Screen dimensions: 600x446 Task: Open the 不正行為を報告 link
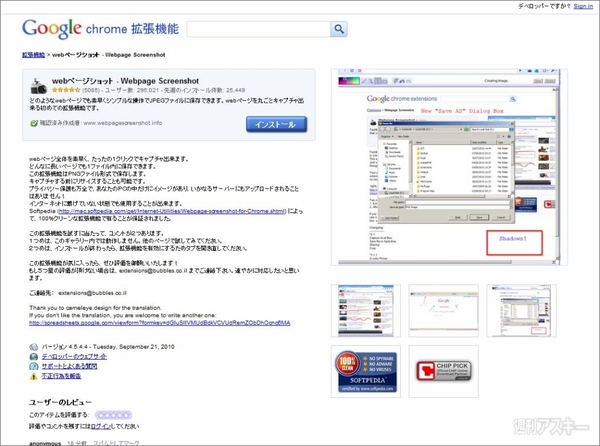tap(61, 376)
